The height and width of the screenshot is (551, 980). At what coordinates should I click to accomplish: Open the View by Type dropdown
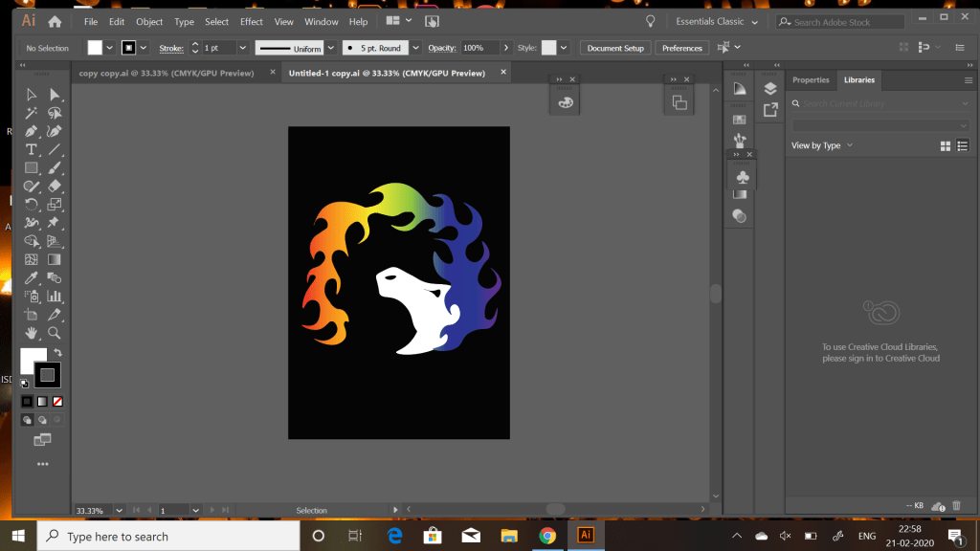click(821, 145)
